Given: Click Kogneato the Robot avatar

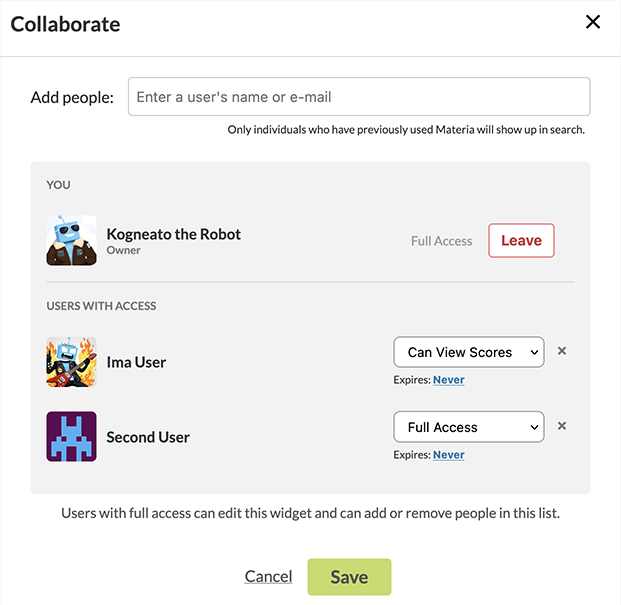Looking at the screenshot, I should coord(71,240).
